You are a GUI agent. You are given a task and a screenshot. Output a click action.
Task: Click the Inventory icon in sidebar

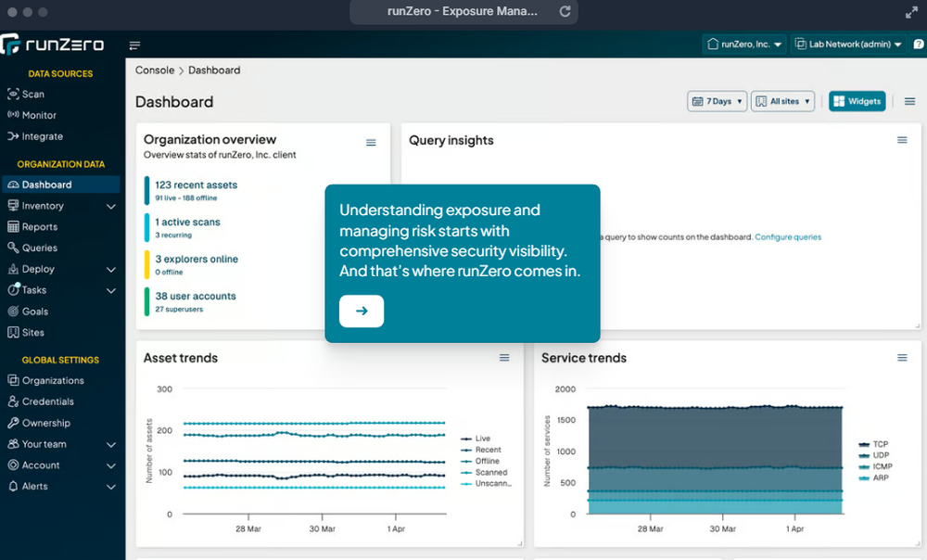[13, 205]
